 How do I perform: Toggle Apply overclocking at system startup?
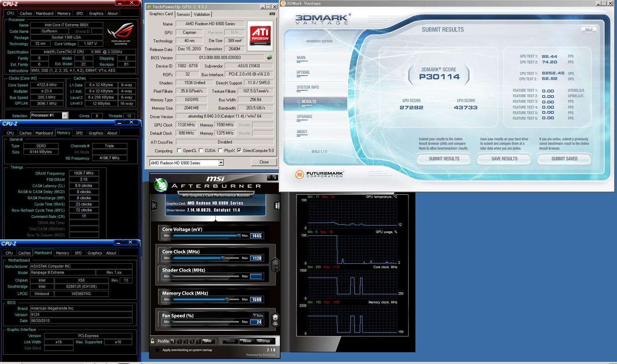click(x=157, y=350)
